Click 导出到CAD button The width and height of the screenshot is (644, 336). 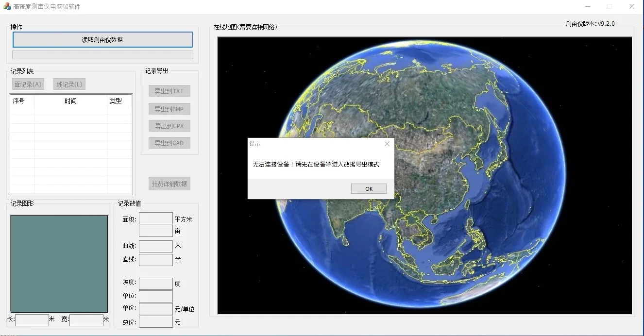(169, 143)
